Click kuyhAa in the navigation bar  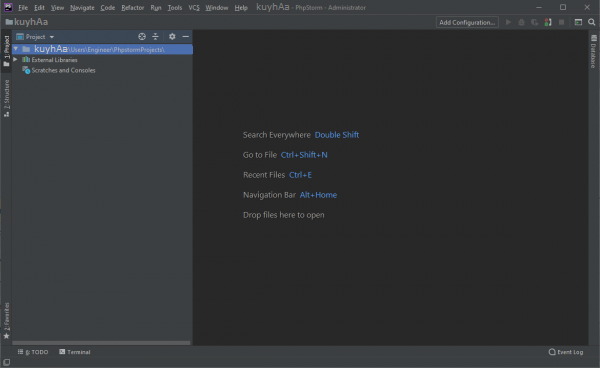click(27, 22)
